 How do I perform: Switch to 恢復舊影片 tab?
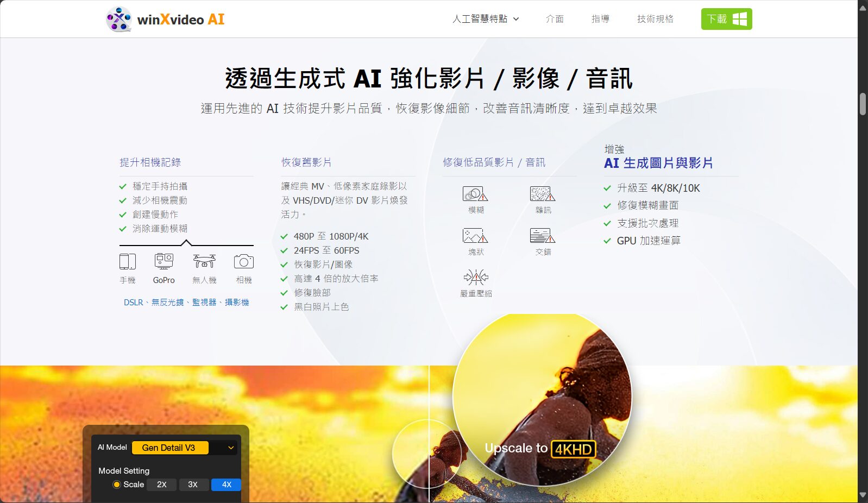306,162
